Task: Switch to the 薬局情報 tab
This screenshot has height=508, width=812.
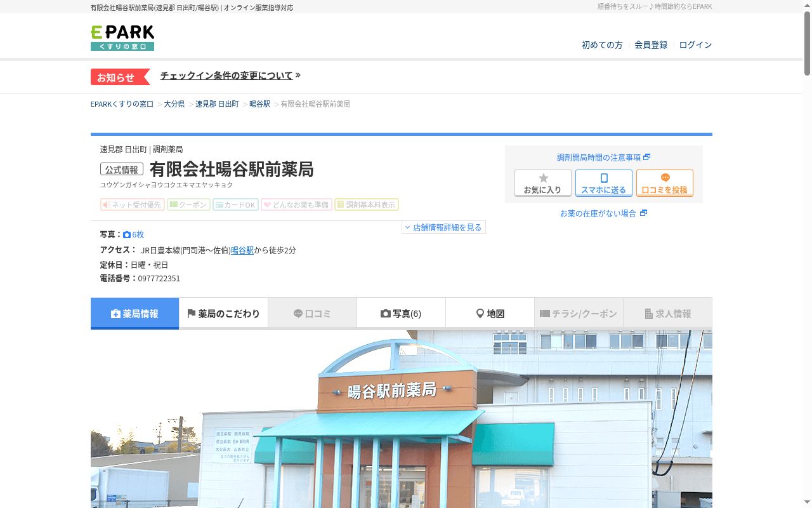Action: point(134,314)
